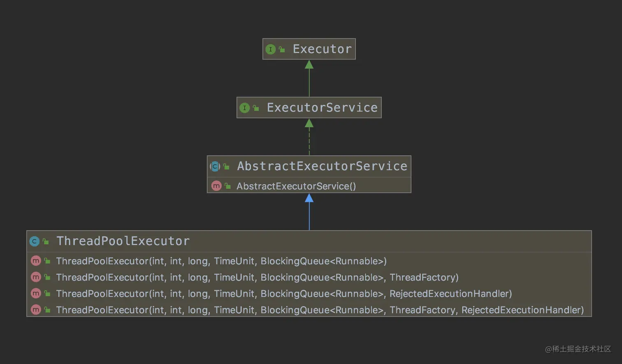The height and width of the screenshot is (364, 622).
Task: Click the interface icon beside ExecutorService
Action: pos(244,108)
